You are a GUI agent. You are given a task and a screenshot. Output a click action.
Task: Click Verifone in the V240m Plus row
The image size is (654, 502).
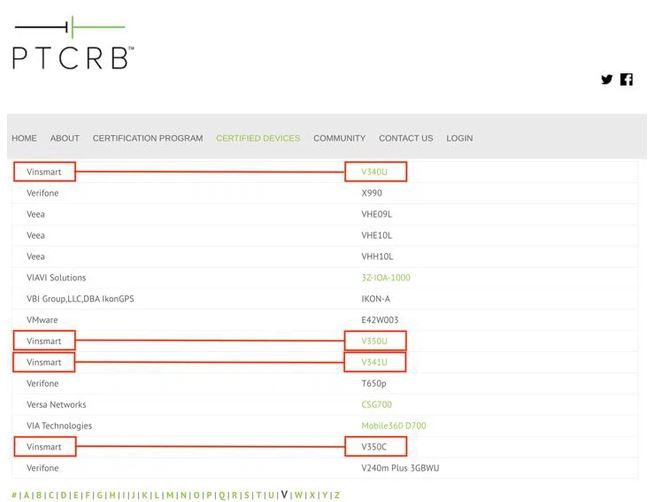pos(43,468)
